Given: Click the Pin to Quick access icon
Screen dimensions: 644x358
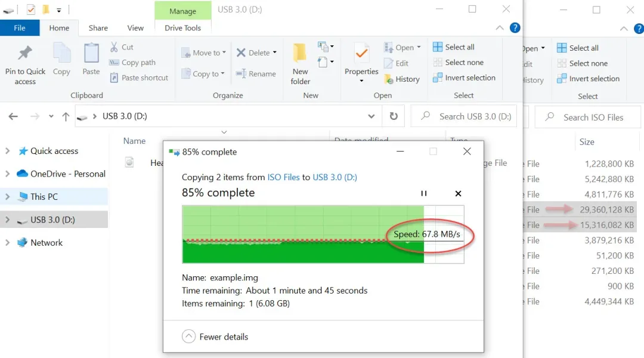Looking at the screenshot, I should tap(25, 54).
